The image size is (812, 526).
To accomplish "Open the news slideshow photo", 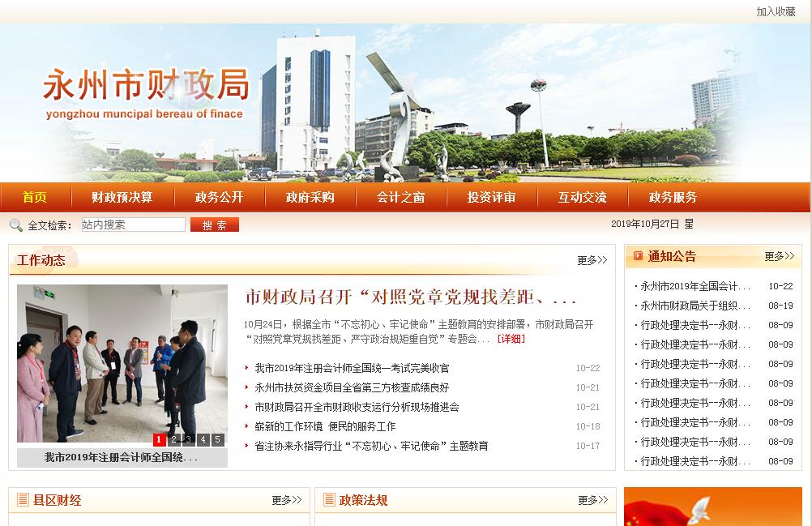I will [122, 363].
